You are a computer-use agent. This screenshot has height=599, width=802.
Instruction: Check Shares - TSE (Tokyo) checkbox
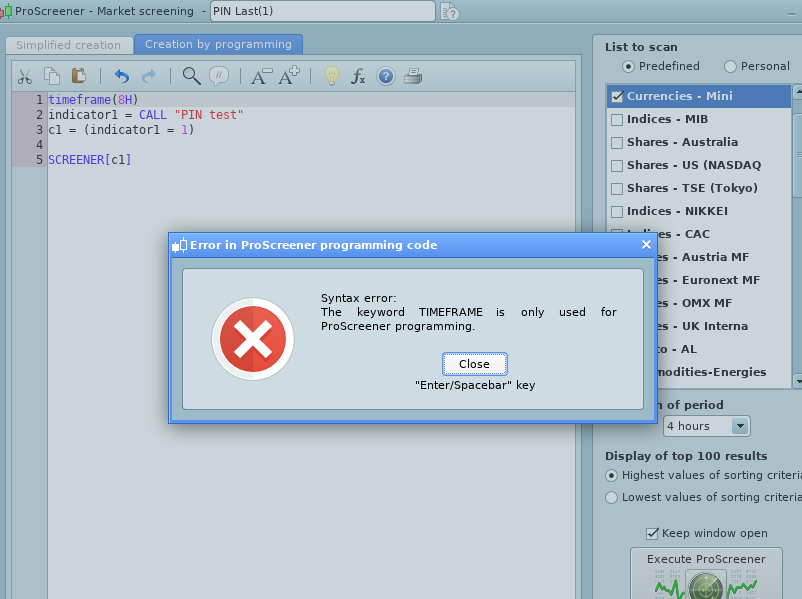(x=617, y=188)
